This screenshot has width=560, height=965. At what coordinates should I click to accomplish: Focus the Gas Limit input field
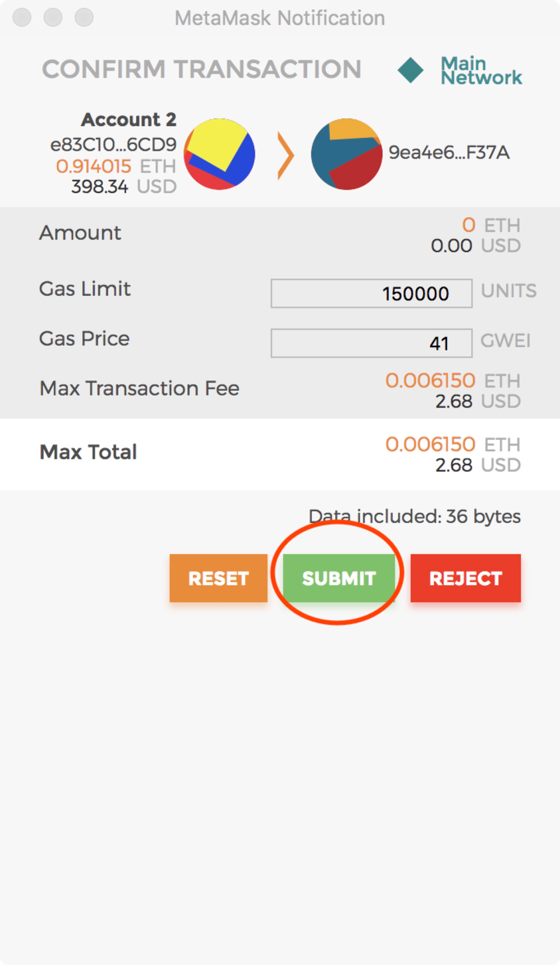(x=372, y=293)
